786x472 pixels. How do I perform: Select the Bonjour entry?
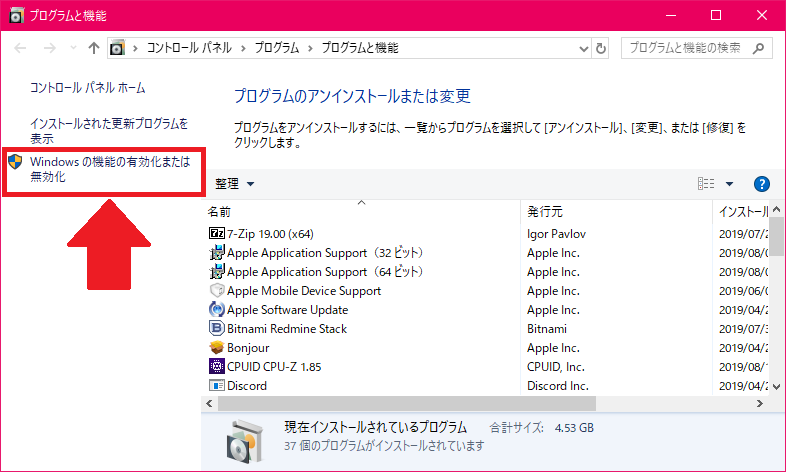[x=248, y=348]
